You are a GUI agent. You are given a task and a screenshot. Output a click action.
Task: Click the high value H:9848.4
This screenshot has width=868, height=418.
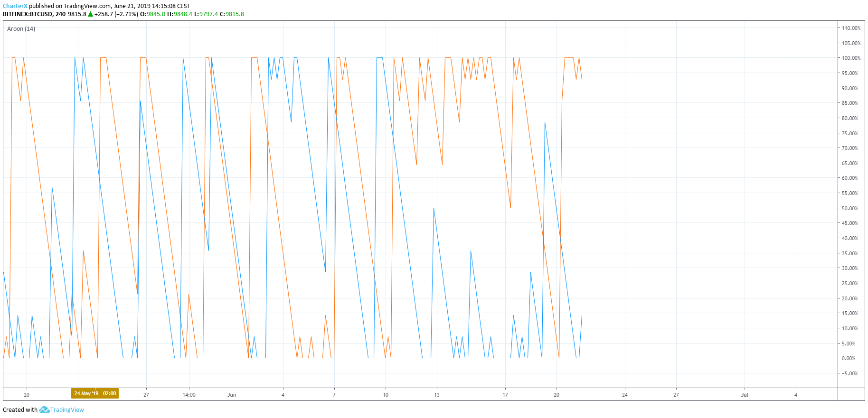179,14
